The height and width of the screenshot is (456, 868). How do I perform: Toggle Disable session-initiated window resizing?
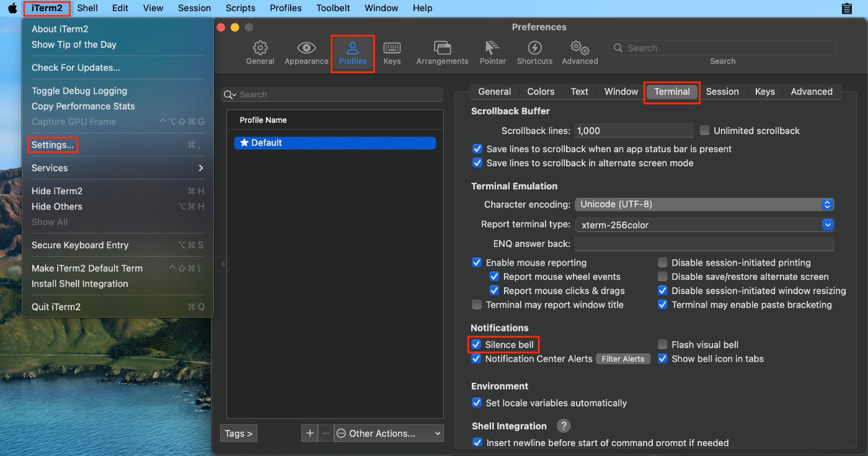[x=663, y=290]
